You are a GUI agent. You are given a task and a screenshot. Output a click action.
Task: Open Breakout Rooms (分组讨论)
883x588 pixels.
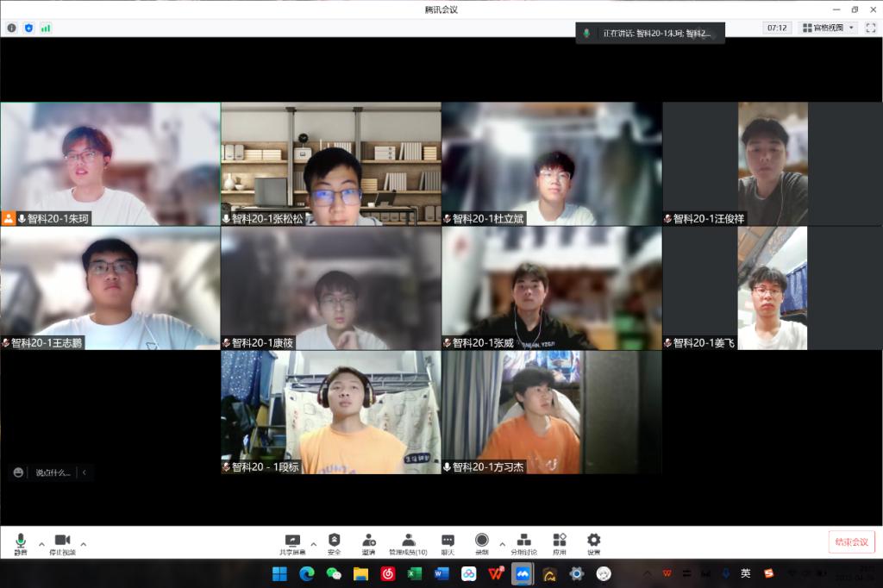pos(523,543)
